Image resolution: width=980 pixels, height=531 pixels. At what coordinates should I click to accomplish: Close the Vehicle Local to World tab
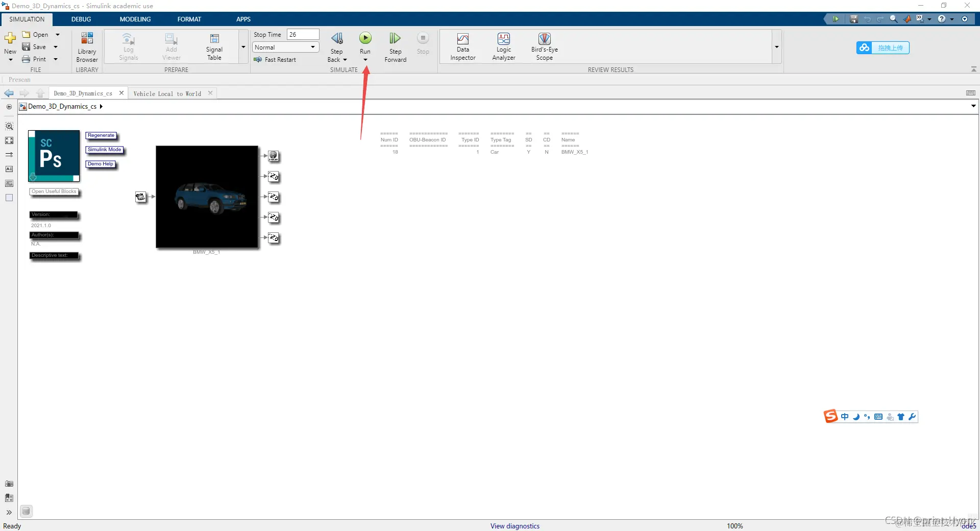pos(210,93)
